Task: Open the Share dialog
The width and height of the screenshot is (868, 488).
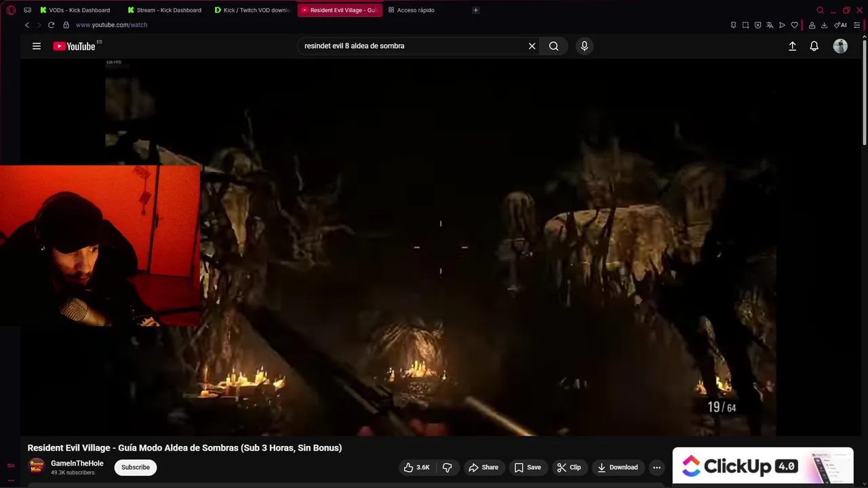Action: coord(484,467)
